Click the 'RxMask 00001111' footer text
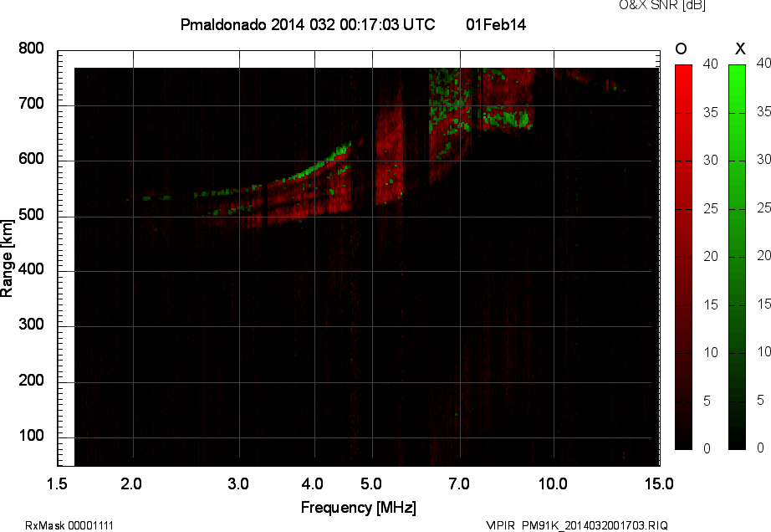 69,525
